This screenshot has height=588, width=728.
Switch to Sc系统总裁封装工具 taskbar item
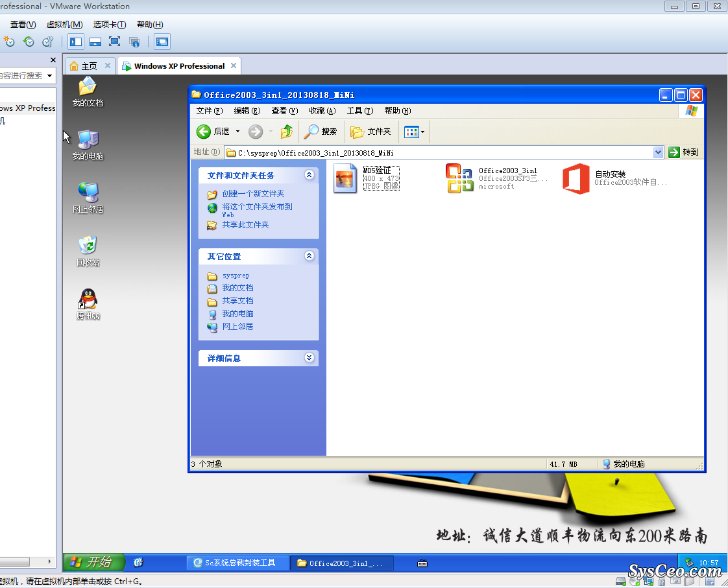pyautogui.click(x=238, y=563)
